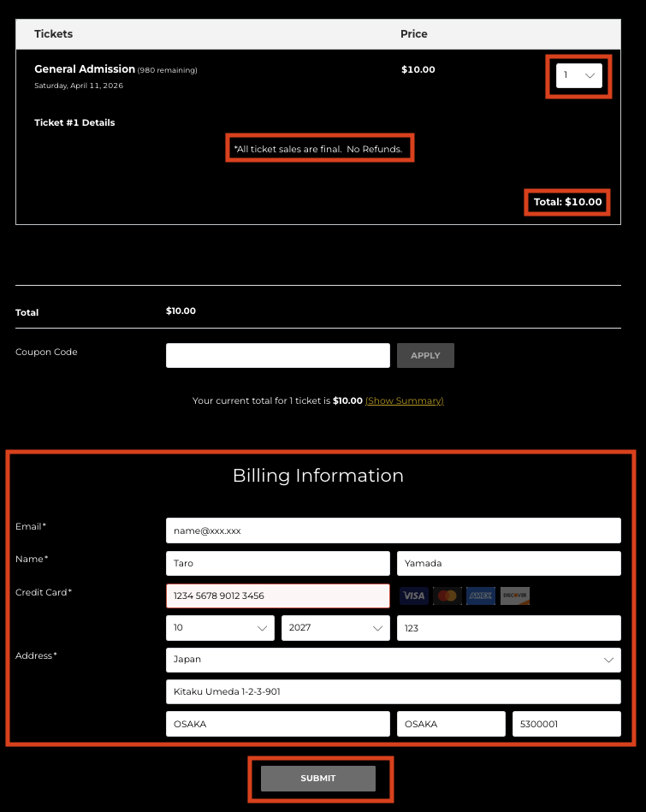Screen dimensions: 646x812
Task: Click the city field containing OSAKA
Action: tap(278, 724)
